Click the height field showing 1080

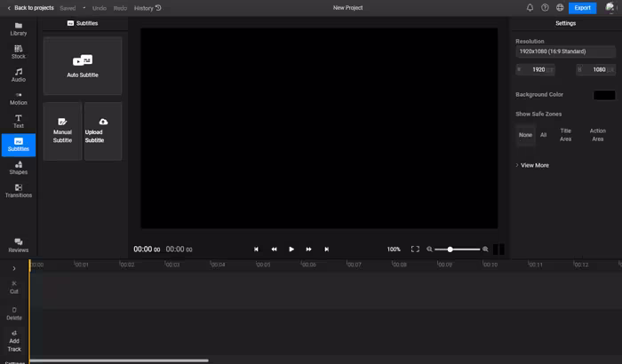click(596, 70)
